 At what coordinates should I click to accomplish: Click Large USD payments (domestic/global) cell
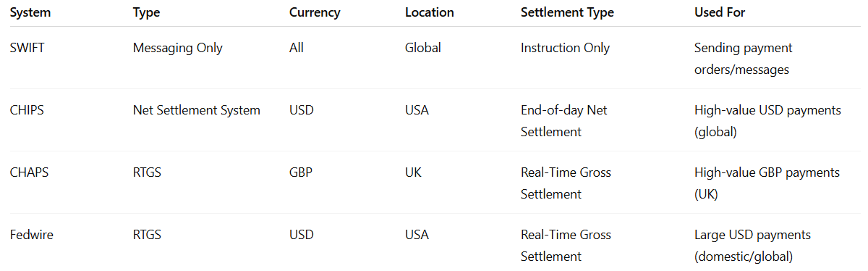pos(752,246)
